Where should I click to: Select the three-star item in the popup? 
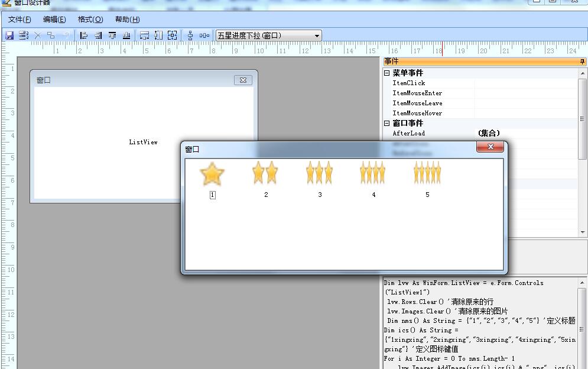click(320, 173)
